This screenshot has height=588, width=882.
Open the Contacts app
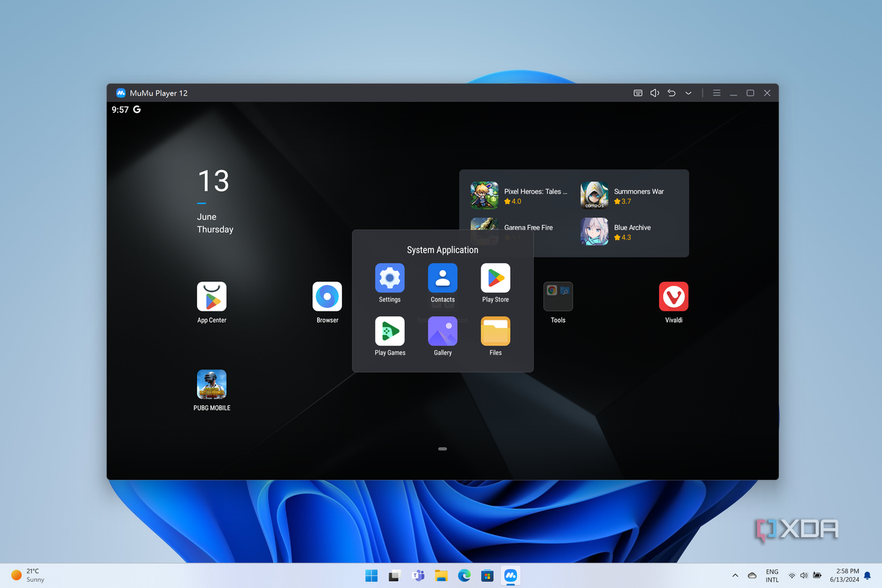tap(442, 278)
